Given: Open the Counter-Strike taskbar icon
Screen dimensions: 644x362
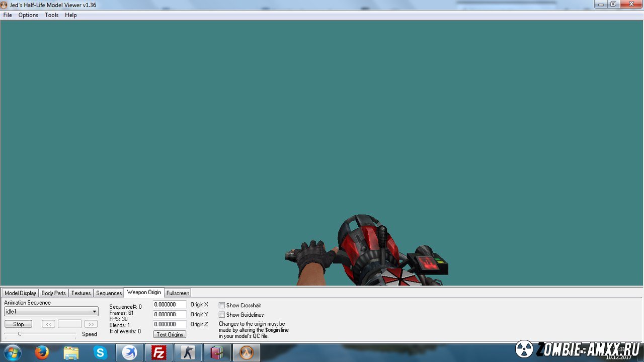Looking at the screenshot, I should coord(188,353).
